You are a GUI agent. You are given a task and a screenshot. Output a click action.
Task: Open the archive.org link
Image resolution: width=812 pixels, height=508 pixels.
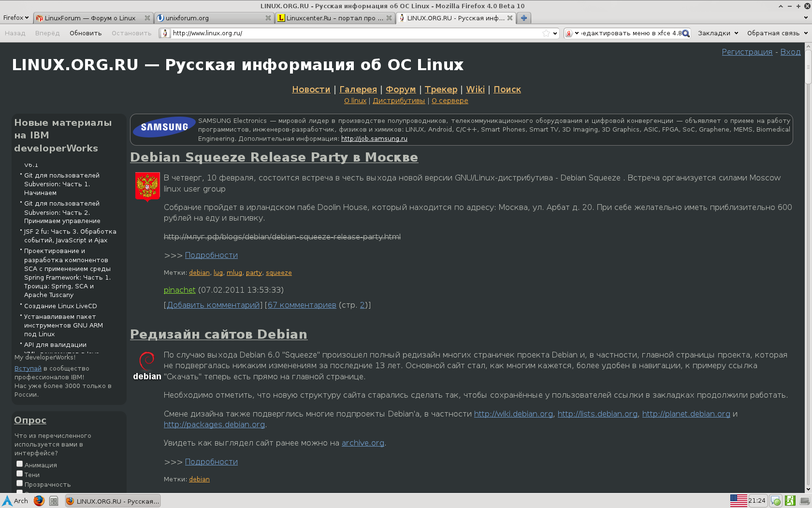point(363,443)
